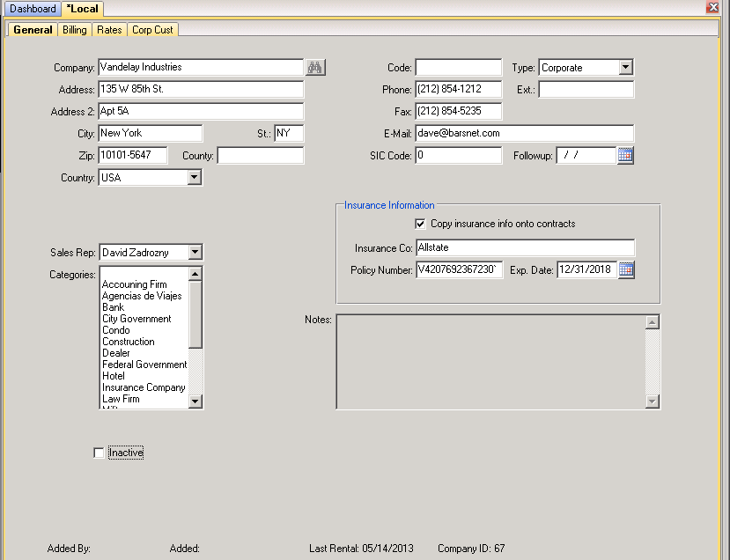Viewport: 730px width, 560px height.
Task: Click the Address field with 135 W 85th St.
Action: (201, 89)
